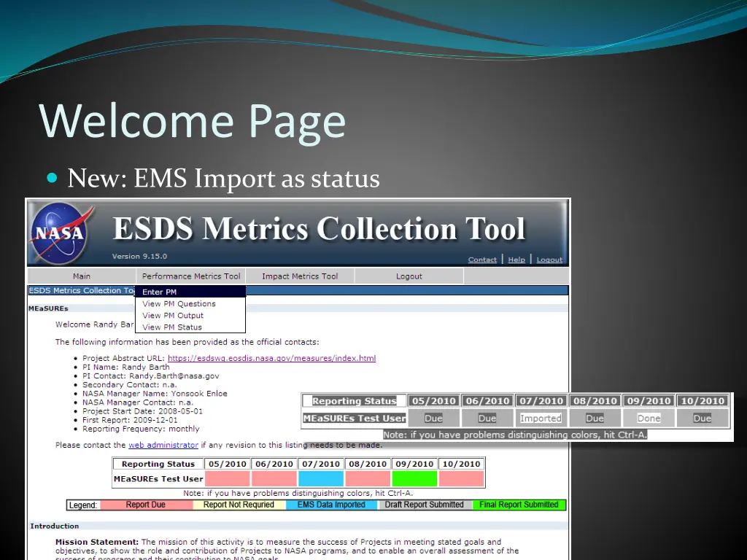
Task: Click the EMS Data Imported legend swatch
Action: [x=331, y=505]
